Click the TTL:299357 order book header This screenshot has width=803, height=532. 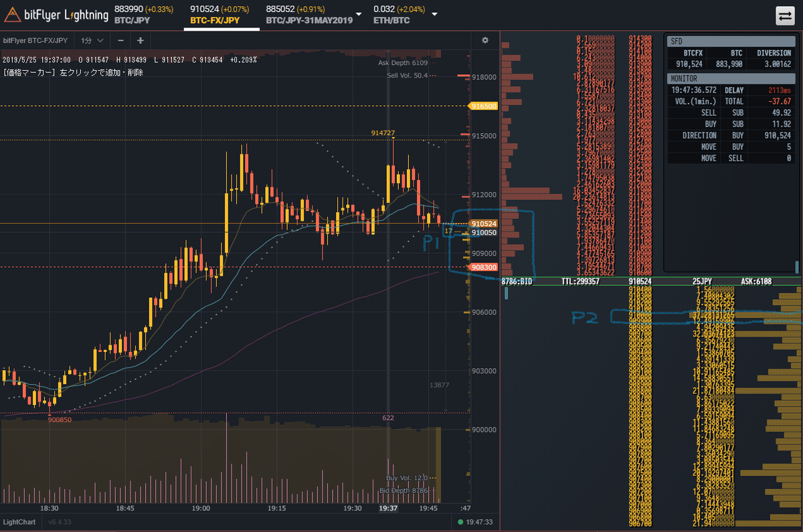tap(580, 282)
